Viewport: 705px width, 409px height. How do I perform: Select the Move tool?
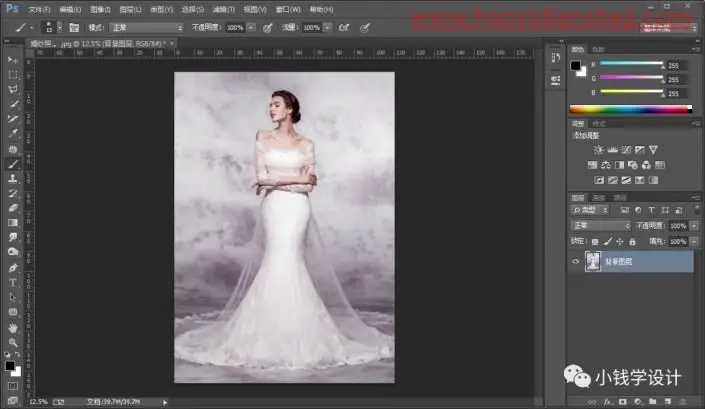(x=13, y=60)
